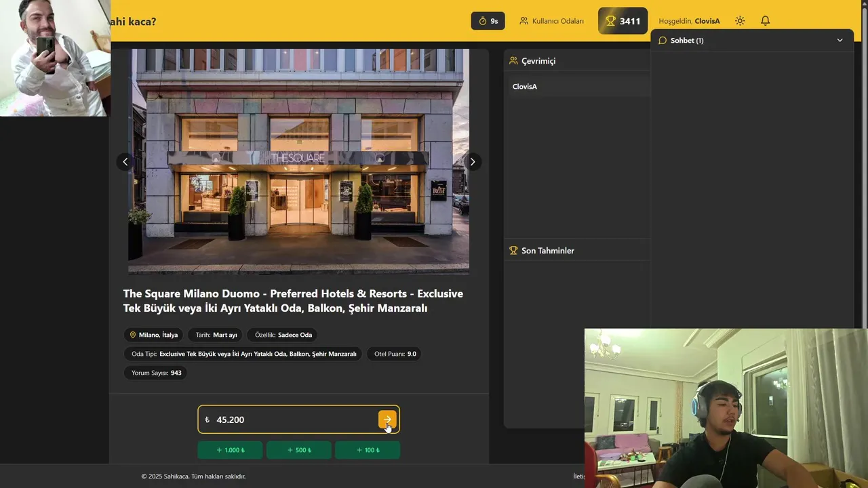
Task: Click the Özellik: Sadece Oda tag
Action: pos(283,335)
